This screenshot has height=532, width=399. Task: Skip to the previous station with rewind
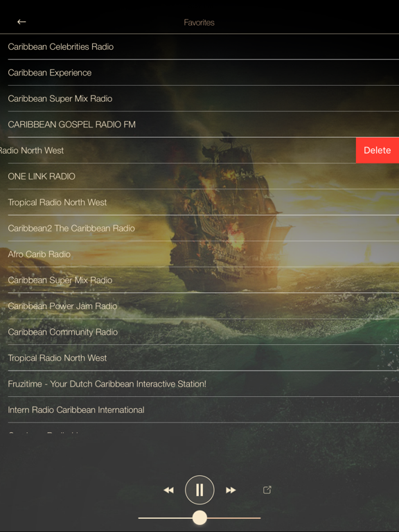coord(168,490)
